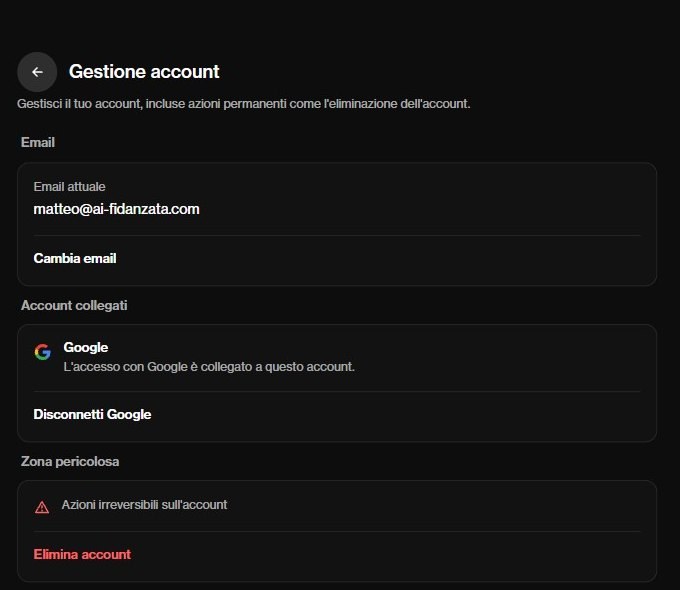680x590 pixels.
Task: Click the Azioni irreversibili sull'account text
Action: [144, 505]
